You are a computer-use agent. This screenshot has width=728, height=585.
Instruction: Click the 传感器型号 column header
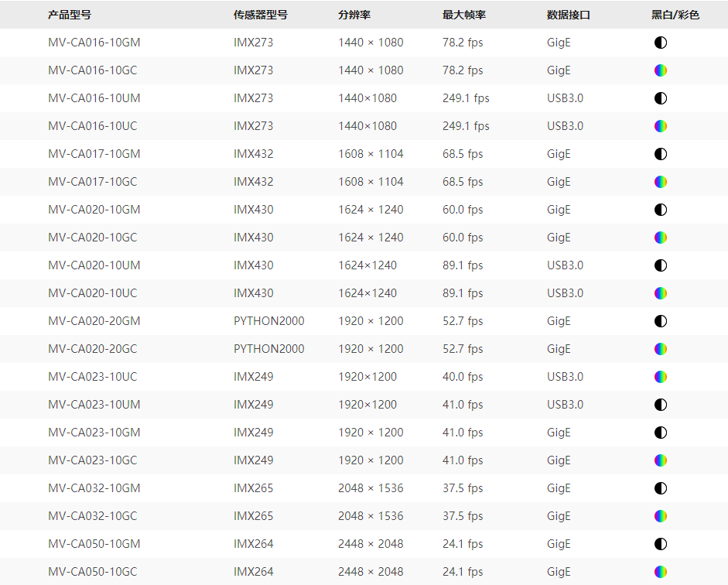click(261, 15)
